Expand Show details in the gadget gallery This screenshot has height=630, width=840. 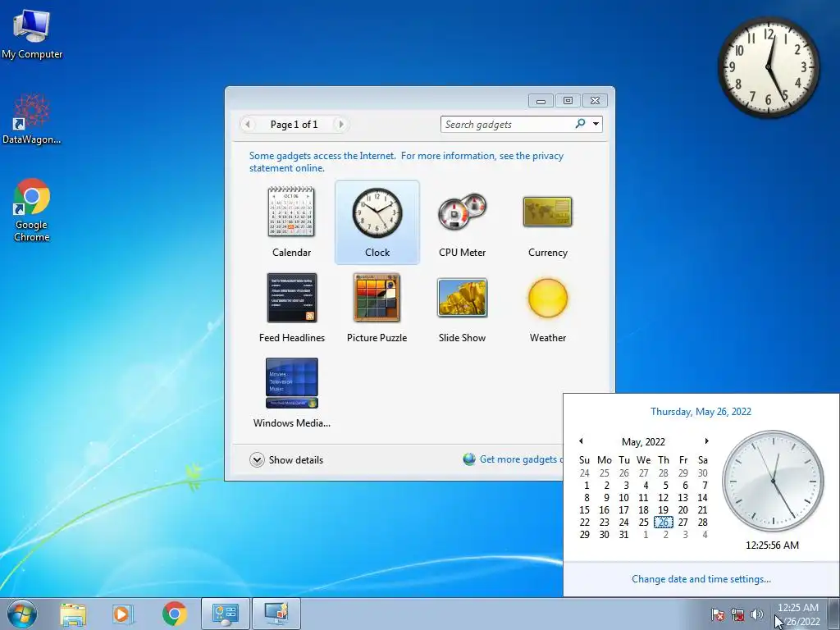(x=286, y=459)
